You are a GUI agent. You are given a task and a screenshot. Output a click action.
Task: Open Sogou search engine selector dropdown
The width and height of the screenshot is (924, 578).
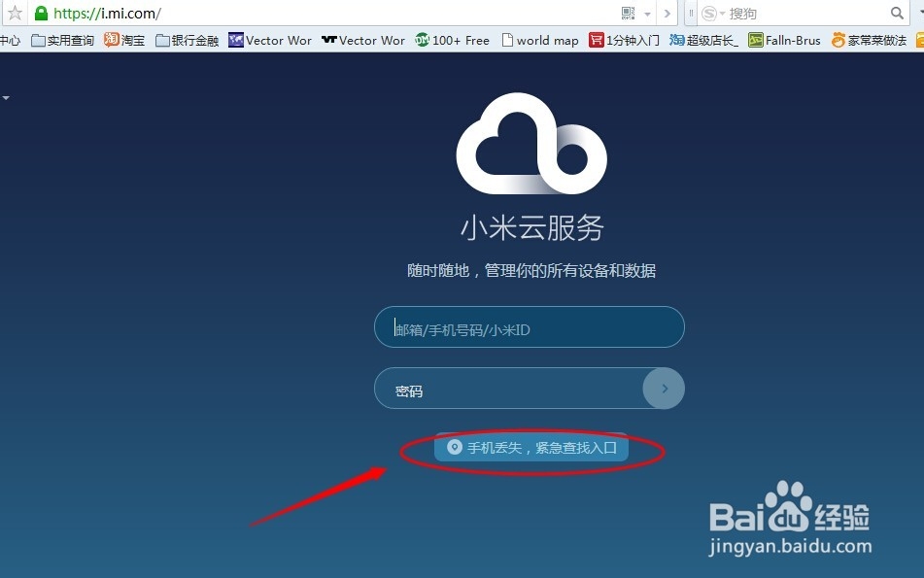pos(713,13)
